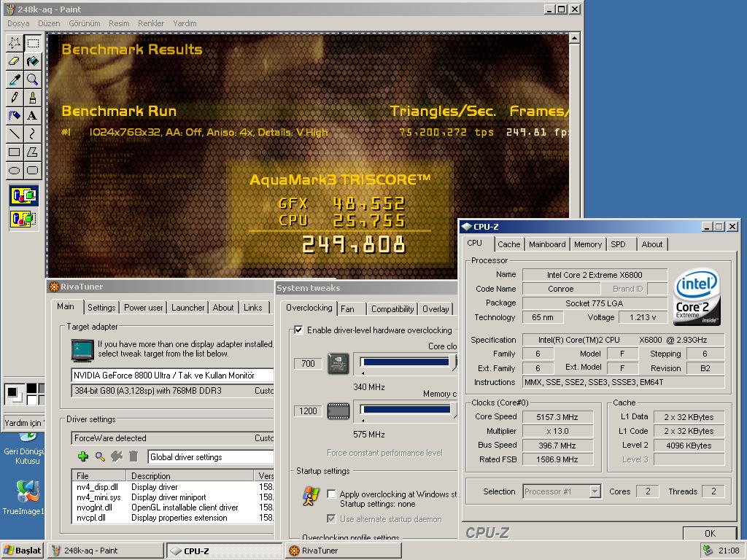Viewport: 747px width, 560px height.
Task: Open the Görünüm menu in Paint
Action: click(x=85, y=23)
